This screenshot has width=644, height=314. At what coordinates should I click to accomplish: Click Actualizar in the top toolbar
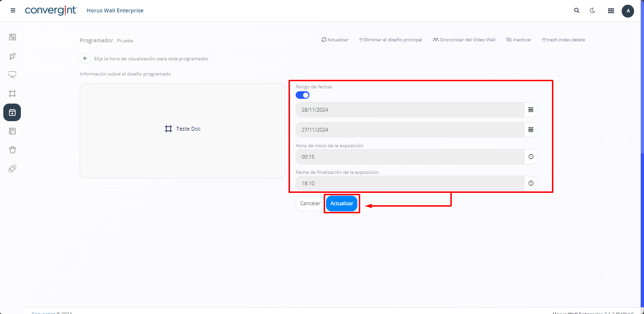coord(335,40)
